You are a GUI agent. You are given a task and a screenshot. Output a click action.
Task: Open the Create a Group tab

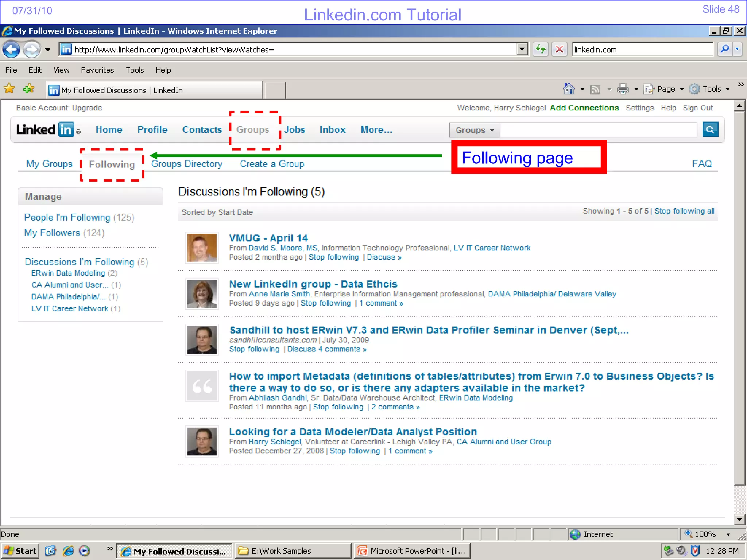[272, 164]
